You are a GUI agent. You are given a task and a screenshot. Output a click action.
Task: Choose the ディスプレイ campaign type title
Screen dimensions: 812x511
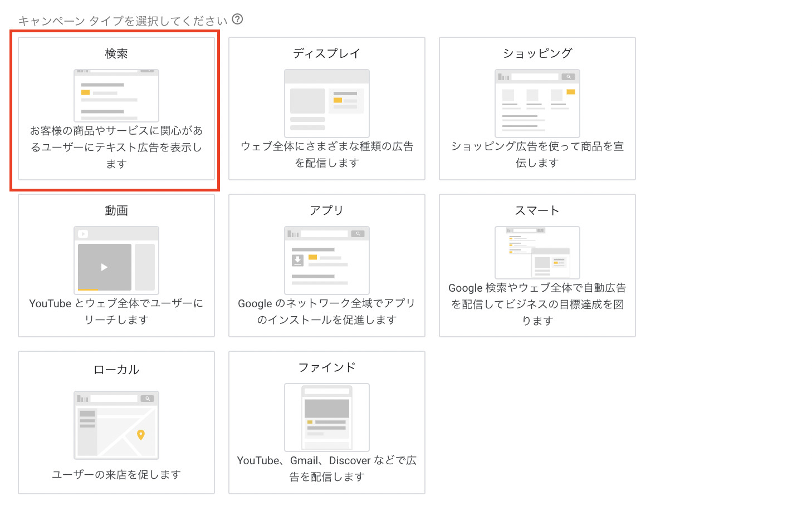327,53
